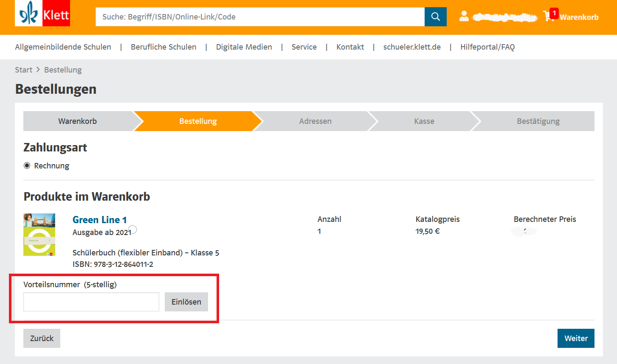Open the user account icon
Screen dimensions: 617x364
[464, 16]
